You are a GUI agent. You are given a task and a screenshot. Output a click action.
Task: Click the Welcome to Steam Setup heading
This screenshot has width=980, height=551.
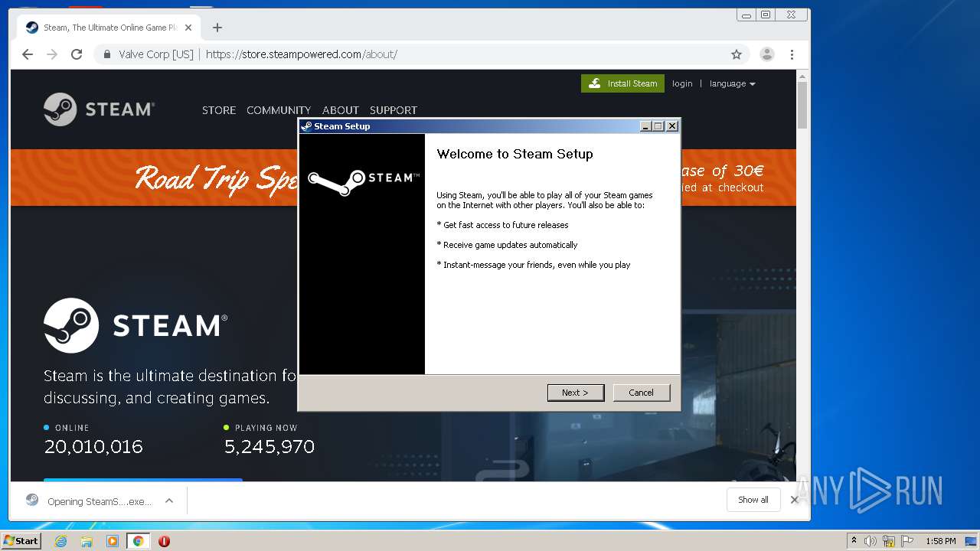click(514, 154)
